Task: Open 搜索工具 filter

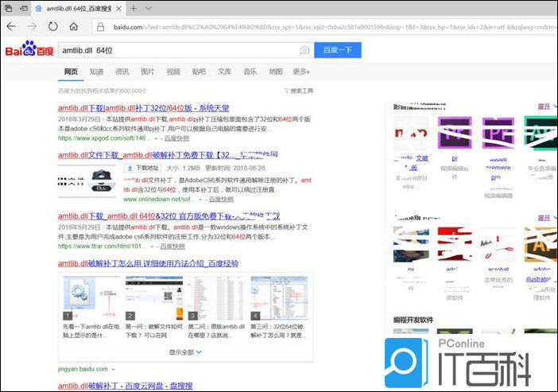Action: point(299,91)
